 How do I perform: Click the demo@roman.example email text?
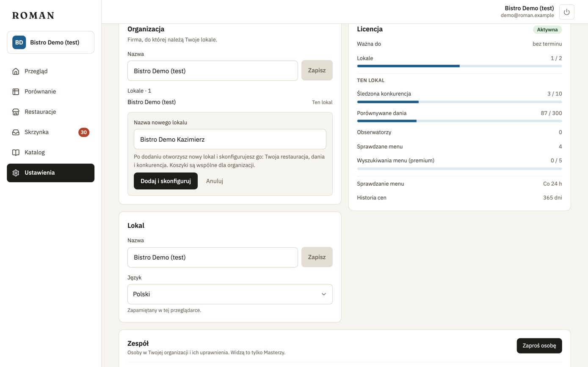coord(527,15)
